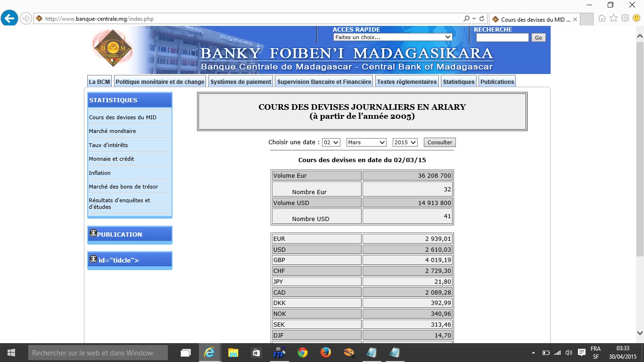The image size is (644, 362).
Task: Open the volume control in the tray
Action: click(569, 353)
